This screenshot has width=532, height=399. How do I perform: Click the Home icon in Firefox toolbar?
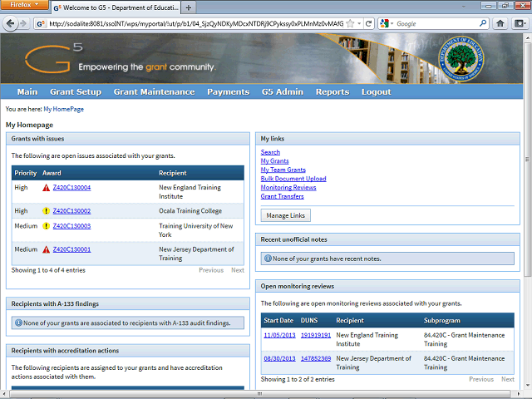tap(500, 23)
